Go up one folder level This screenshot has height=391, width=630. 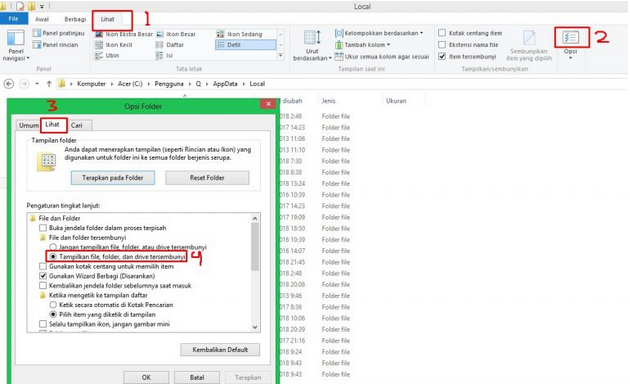tap(49, 84)
